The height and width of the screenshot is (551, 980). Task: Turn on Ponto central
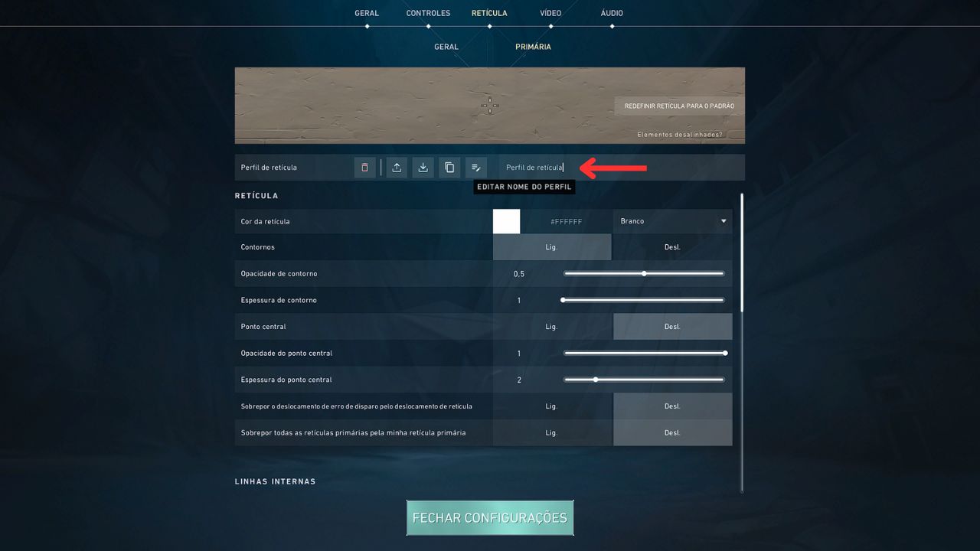(551, 326)
